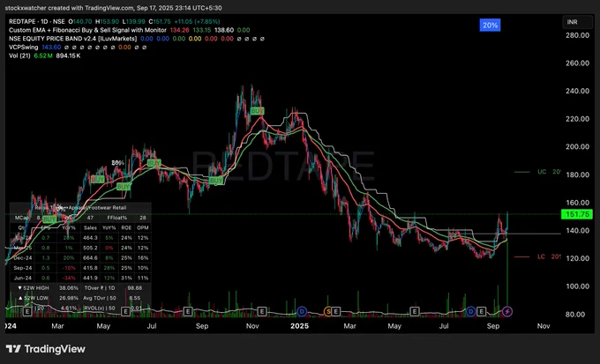Click the BUY label overlapping the MCap table row

[x=49, y=219]
